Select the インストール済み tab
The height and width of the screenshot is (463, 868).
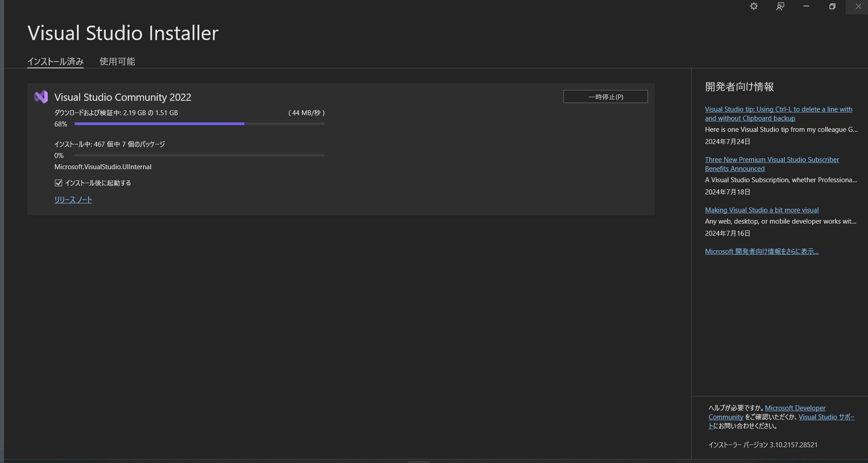point(55,61)
